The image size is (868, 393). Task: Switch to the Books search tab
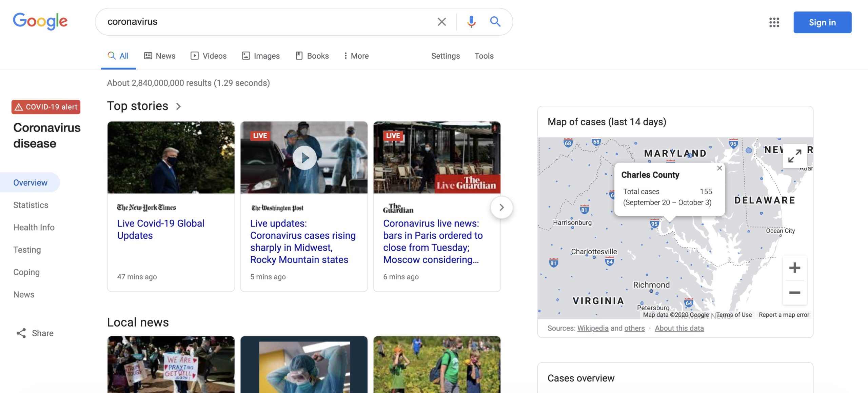click(312, 56)
